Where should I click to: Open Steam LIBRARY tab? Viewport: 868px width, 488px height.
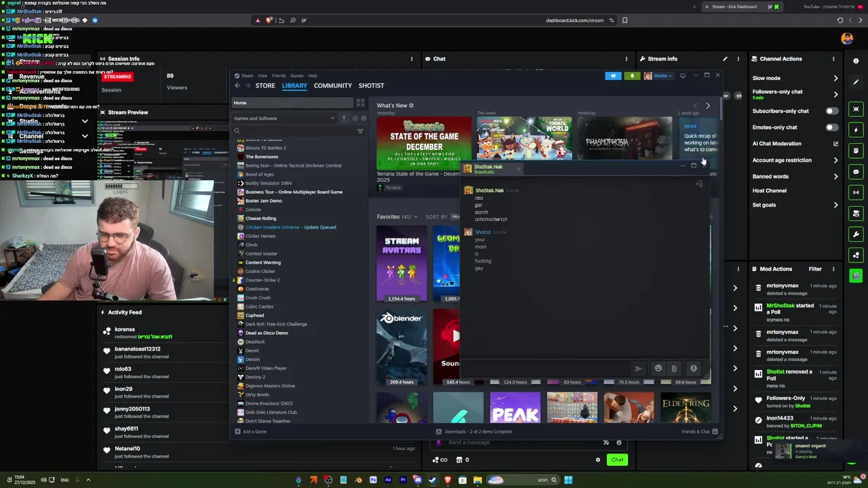coord(294,85)
